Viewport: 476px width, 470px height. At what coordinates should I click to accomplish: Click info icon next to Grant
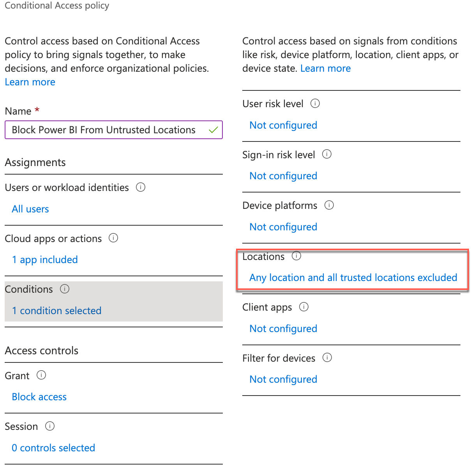click(x=41, y=375)
